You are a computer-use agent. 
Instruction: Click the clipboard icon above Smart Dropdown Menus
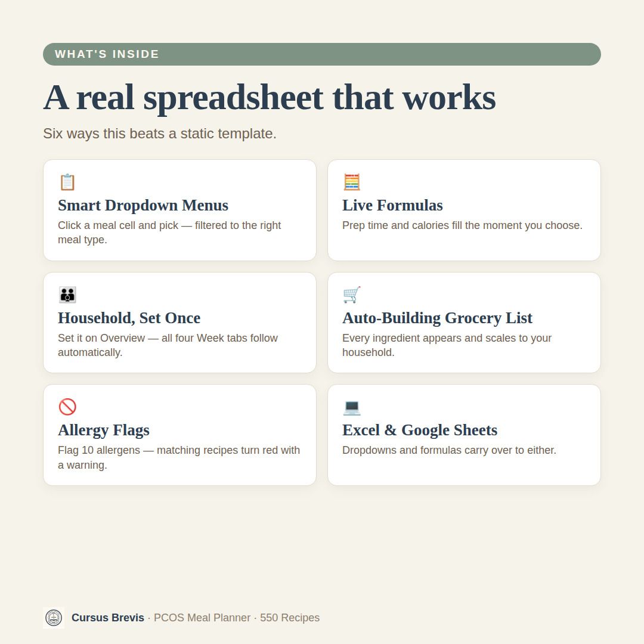click(67, 182)
